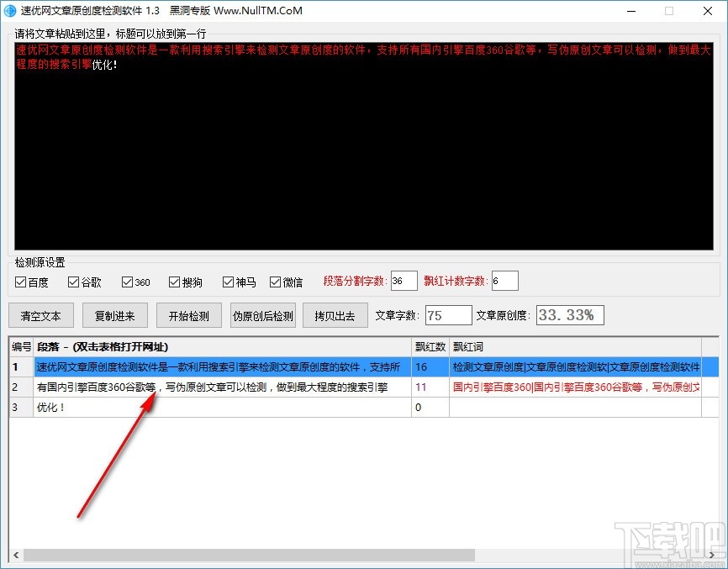
Task: Select row 3 paragraph 优化！
Action: pyautogui.click(x=223, y=407)
